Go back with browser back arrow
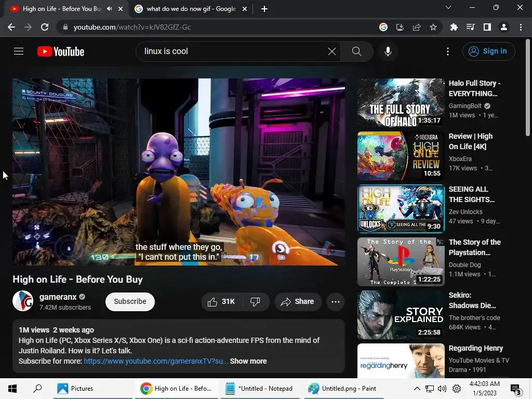The width and height of the screenshot is (532, 399). click(11, 27)
